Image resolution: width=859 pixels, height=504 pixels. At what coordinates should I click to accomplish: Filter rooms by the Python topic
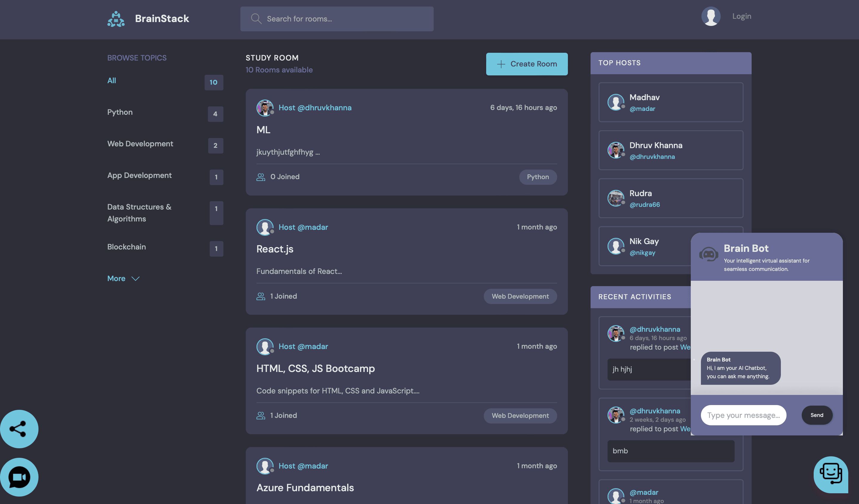120,112
